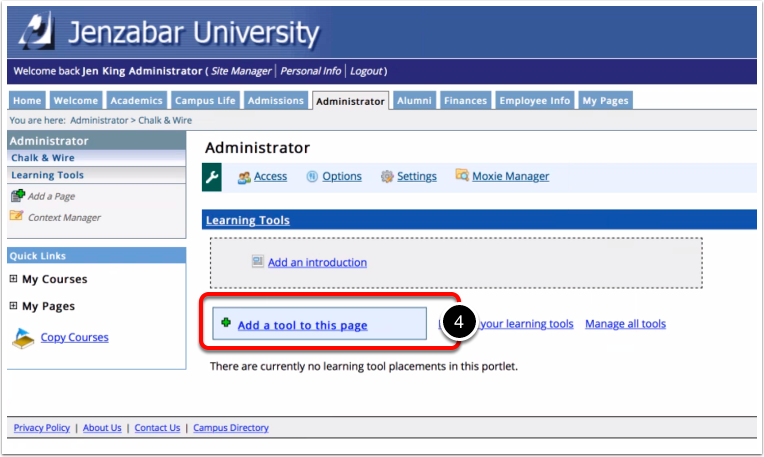The height and width of the screenshot is (457, 764).
Task: Click Add an introduction link
Action: 317,262
